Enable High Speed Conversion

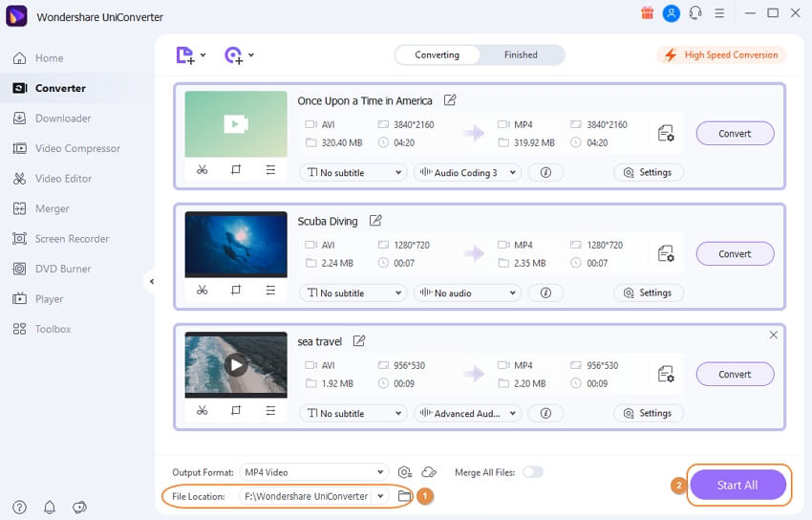(x=721, y=55)
